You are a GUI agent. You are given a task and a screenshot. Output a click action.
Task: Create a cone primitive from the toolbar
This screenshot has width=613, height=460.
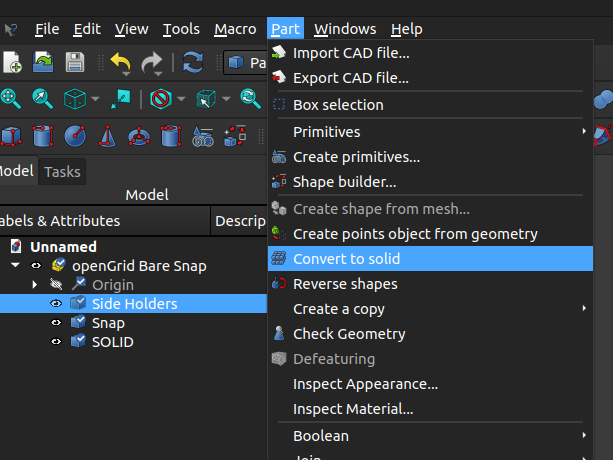[107, 135]
